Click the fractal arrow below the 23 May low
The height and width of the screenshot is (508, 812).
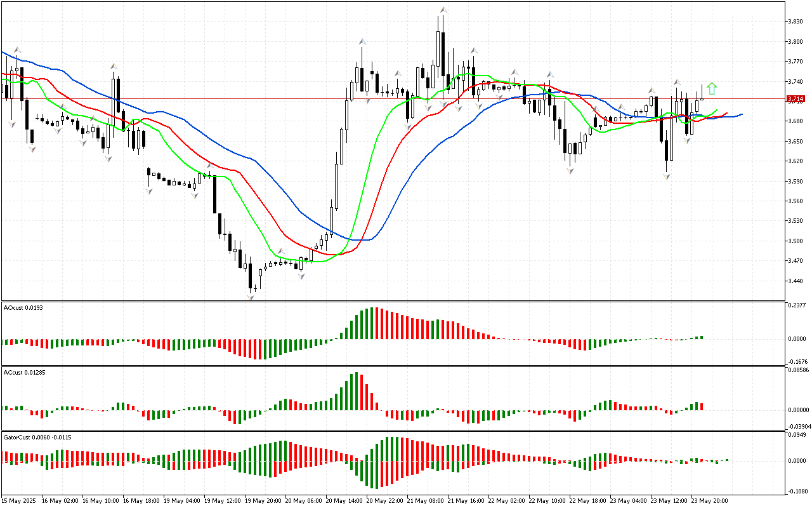click(667, 177)
